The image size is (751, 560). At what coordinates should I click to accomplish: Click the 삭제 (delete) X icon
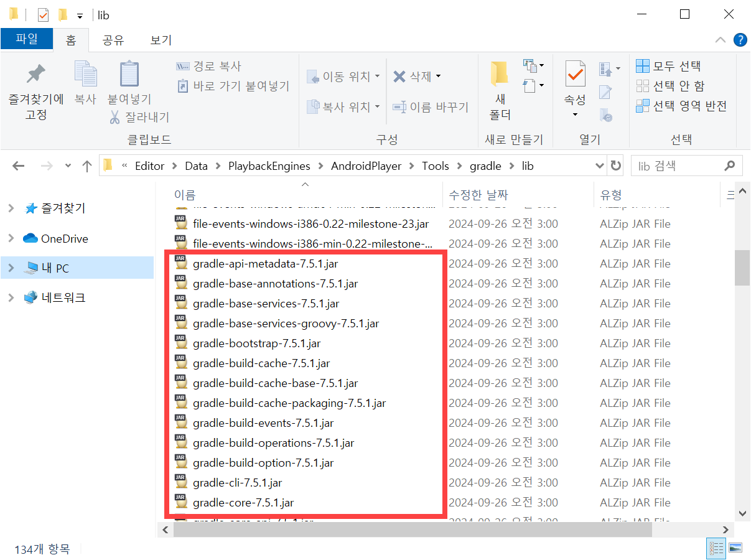tap(399, 77)
